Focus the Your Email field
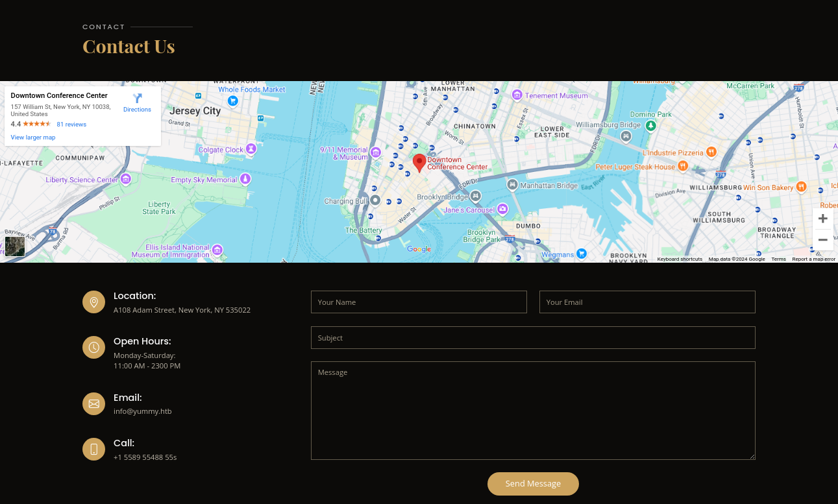Screen dimensions: 838x504 click(647, 302)
